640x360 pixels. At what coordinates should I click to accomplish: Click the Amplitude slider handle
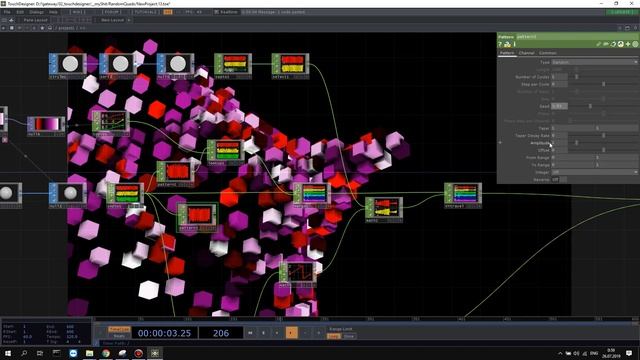pos(576,143)
